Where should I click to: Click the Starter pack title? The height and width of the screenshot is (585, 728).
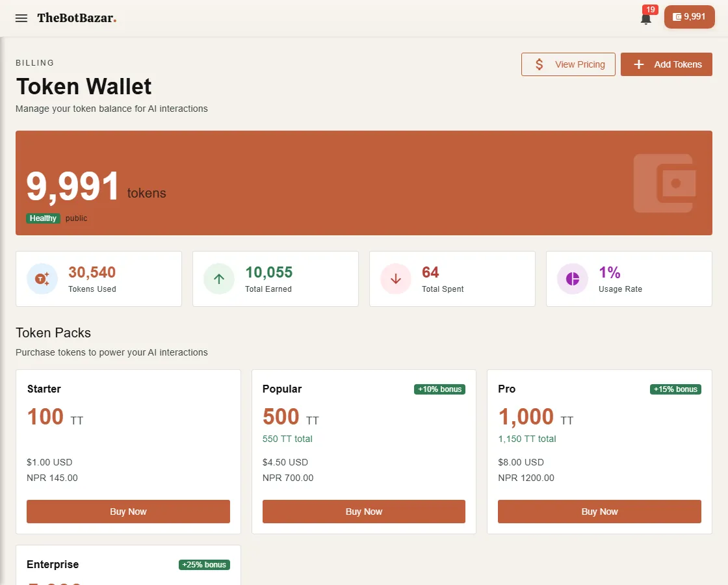click(x=44, y=389)
